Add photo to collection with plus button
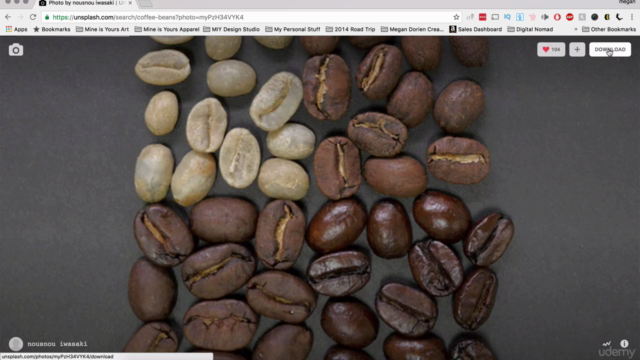 click(577, 49)
